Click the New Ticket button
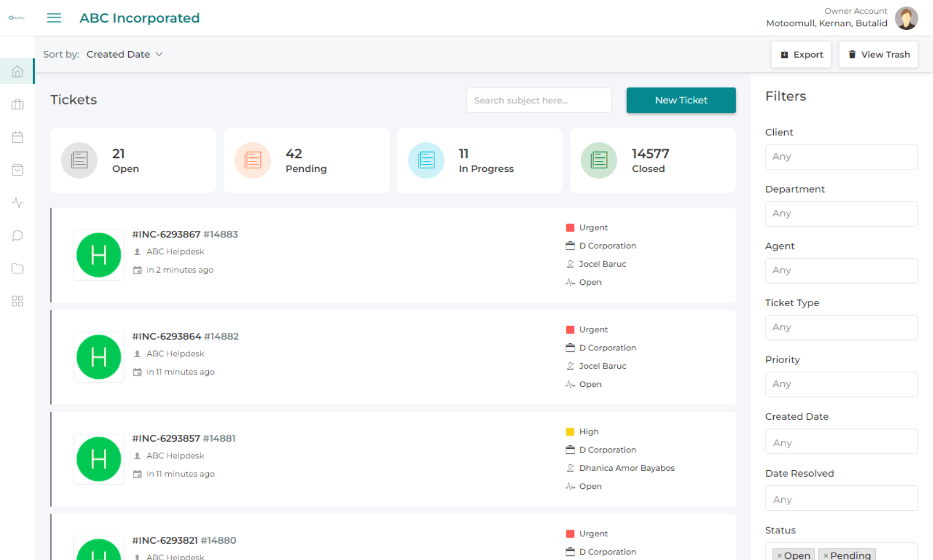Screen dimensions: 933x560 [681, 100]
